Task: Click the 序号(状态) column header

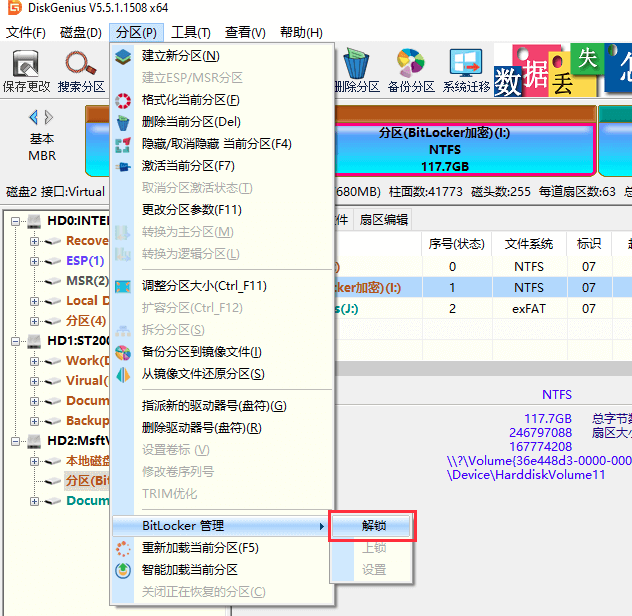Action: tap(457, 244)
